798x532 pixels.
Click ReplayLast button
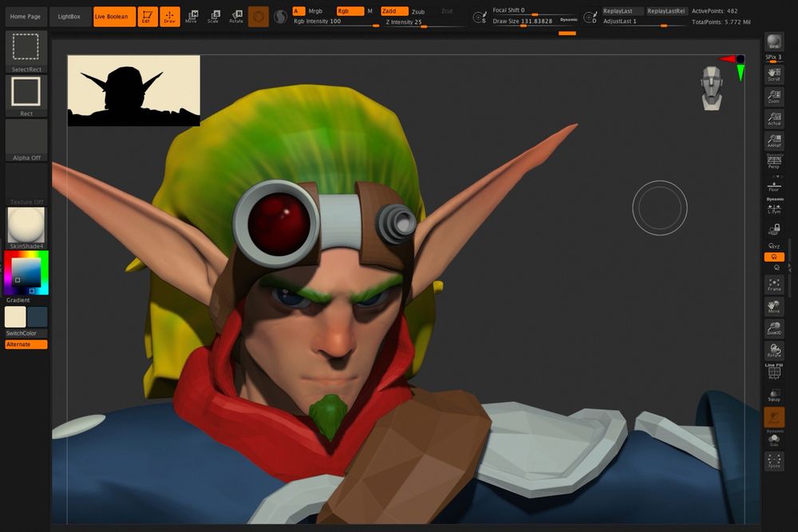[x=623, y=10]
